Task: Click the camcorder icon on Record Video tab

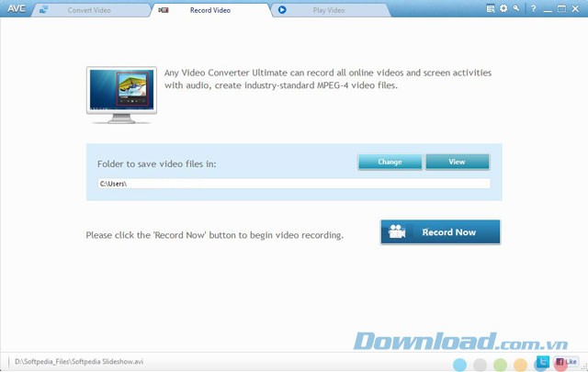Action: 164,10
